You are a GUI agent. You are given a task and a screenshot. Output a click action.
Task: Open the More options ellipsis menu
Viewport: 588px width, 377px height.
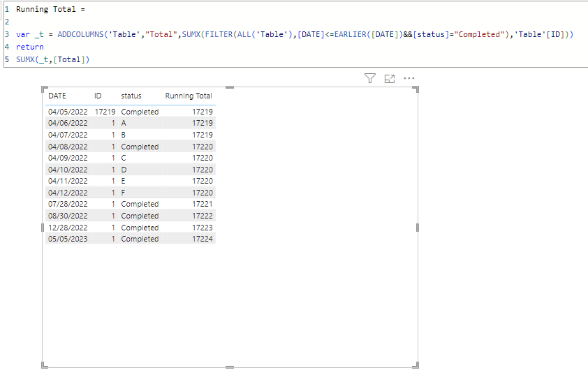coord(409,78)
